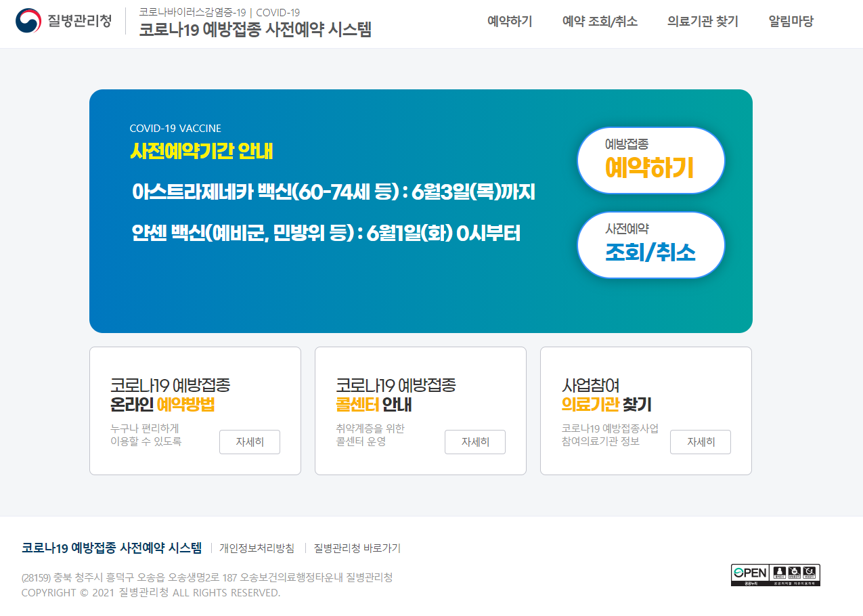The width and height of the screenshot is (863, 616).
Task: Click the footer title 코로나19 예방접종 사전예약 시스템
Action: click(x=112, y=548)
